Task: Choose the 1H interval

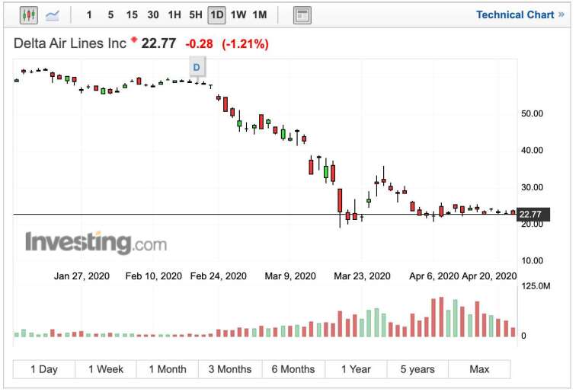Action: [174, 15]
